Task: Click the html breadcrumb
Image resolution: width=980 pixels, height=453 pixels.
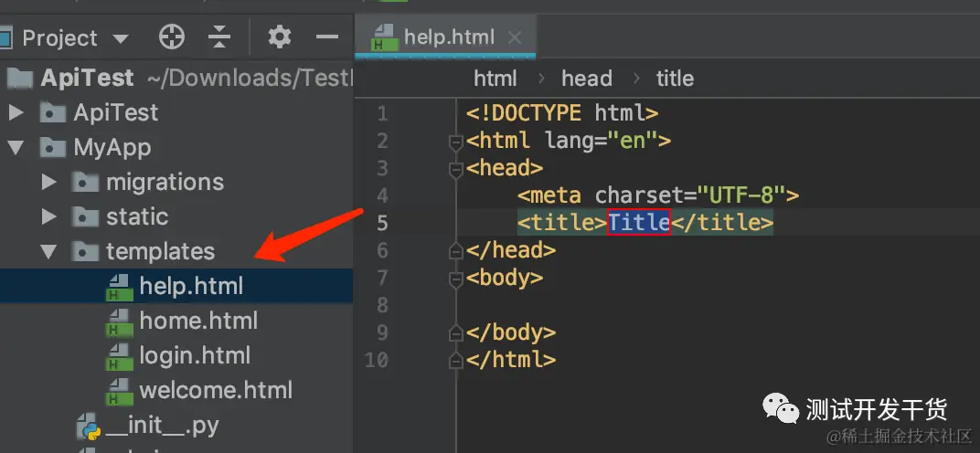Action: (x=495, y=79)
